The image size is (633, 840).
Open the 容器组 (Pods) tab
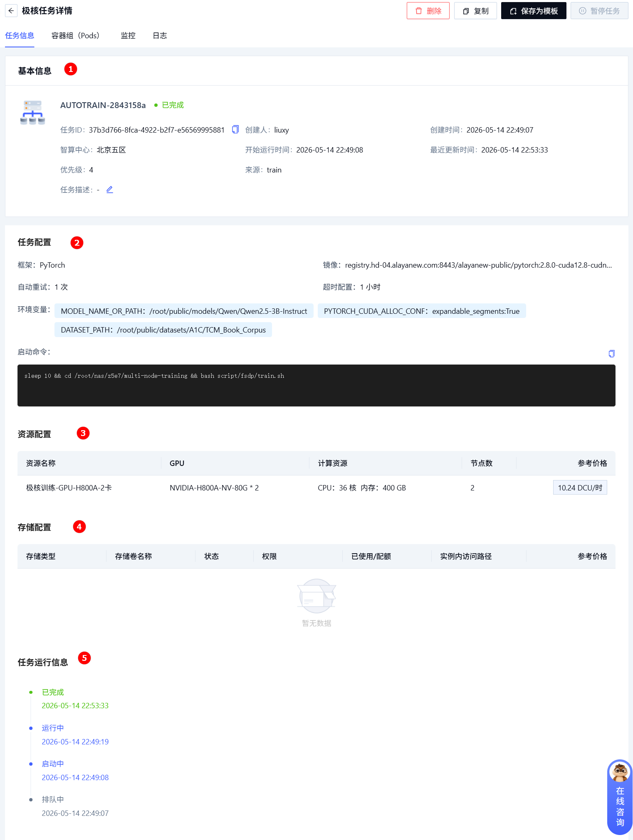pos(75,36)
